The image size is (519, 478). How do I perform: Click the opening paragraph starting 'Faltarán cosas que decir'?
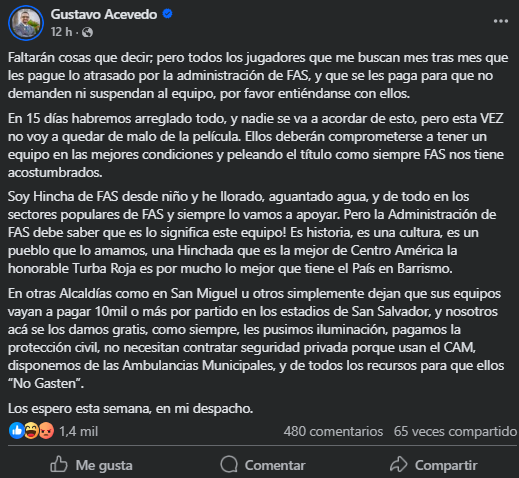click(258, 75)
